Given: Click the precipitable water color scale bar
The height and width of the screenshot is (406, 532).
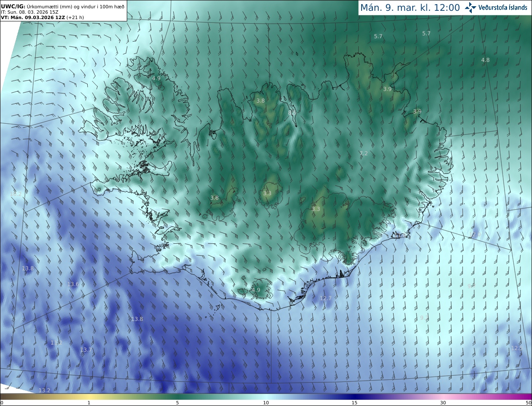Looking at the screenshot, I should [x=266, y=396].
